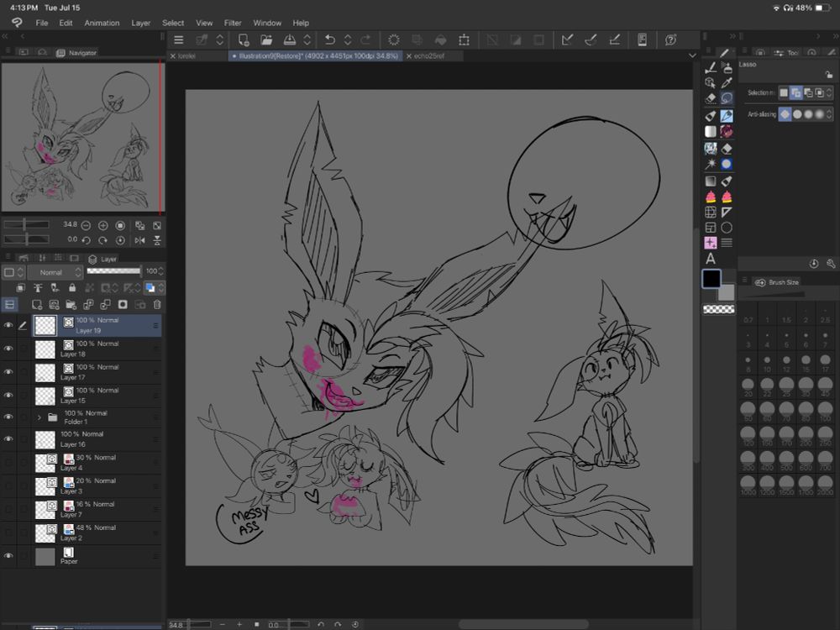Open the layer opacity stepper arrows
The image size is (840, 630).
click(x=160, y=271)
